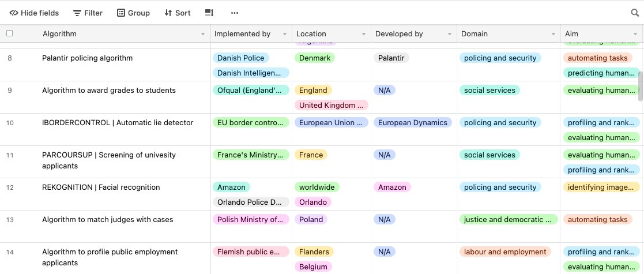The image size is (644, 274).
Task: Click the Danish Police tag
Action: (240, 58)
